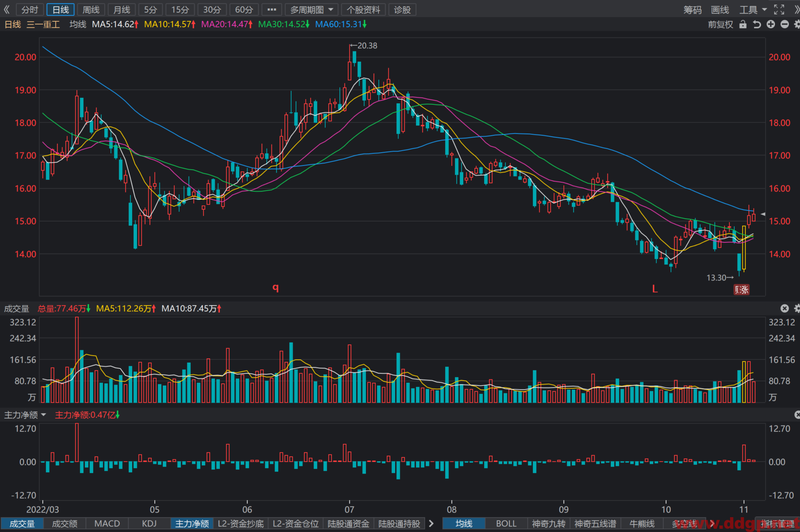Expand the 工具 tools dropdown
The height and width of the screenshot is (532, 800).
(753, 10)
